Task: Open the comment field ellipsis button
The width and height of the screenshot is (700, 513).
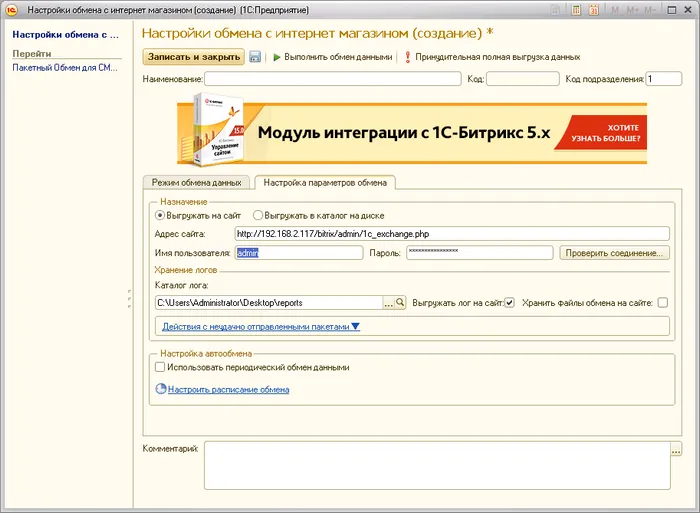Action: click(x=676, y=449)
